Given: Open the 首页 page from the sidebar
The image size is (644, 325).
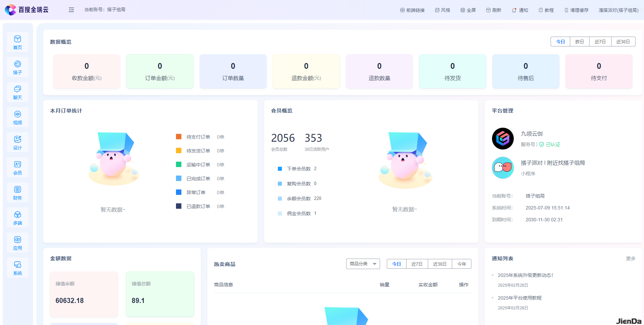Looking at the screenshot, I should (x=18, y=42).
